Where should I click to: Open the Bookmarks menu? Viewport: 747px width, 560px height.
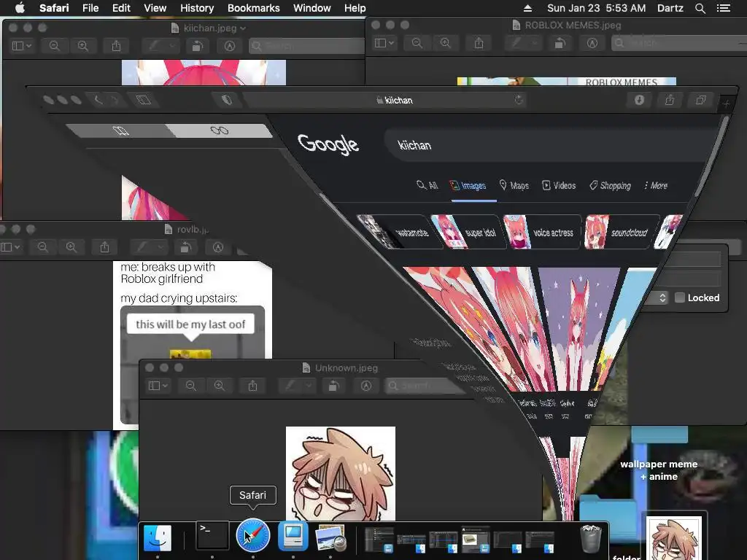pyautogui.click(x=253, y=8)
